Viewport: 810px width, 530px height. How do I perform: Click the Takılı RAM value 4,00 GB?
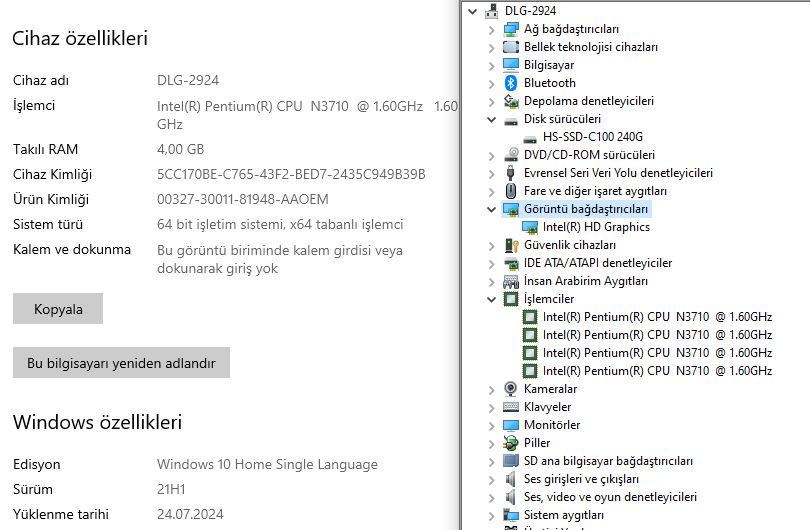[x=181, y=149]
